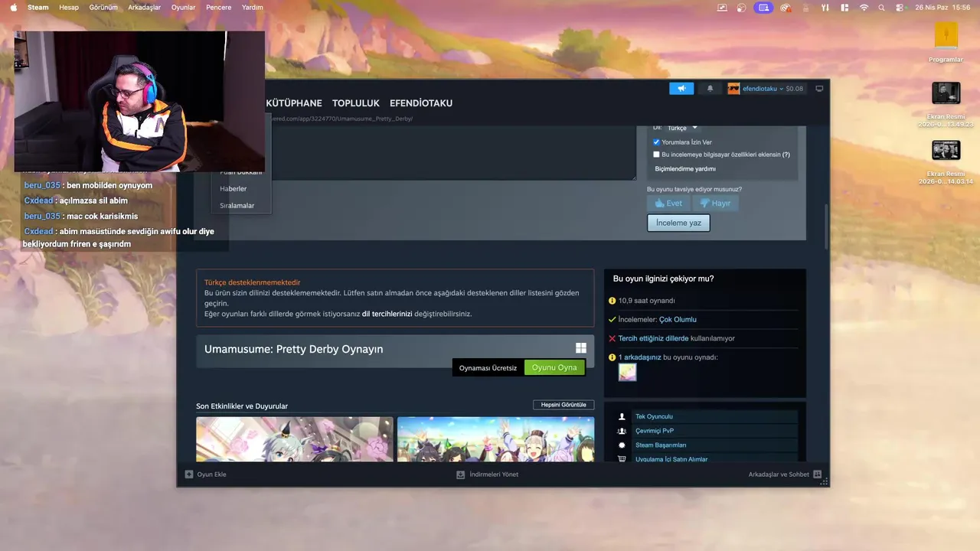Open the Steam Başarımları link
The image size is (980, 551).
pyautogui.click(x=661, y=445)
